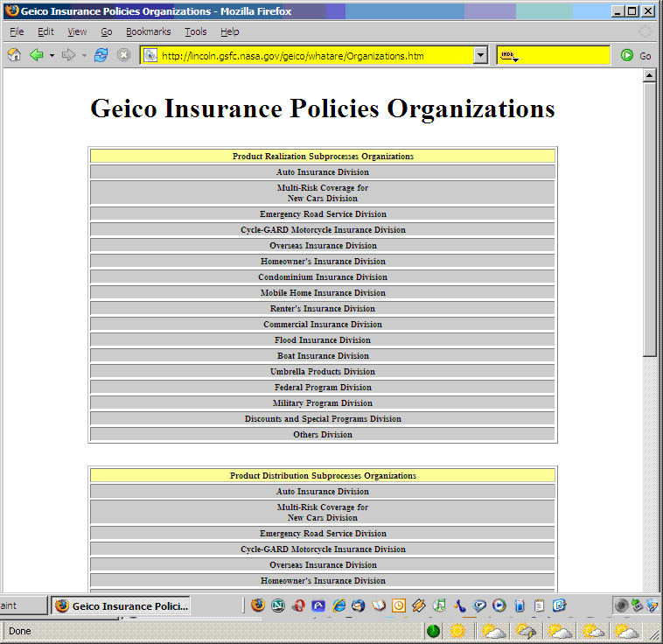Open the notepad quick launch icon

tap(539, 605)
